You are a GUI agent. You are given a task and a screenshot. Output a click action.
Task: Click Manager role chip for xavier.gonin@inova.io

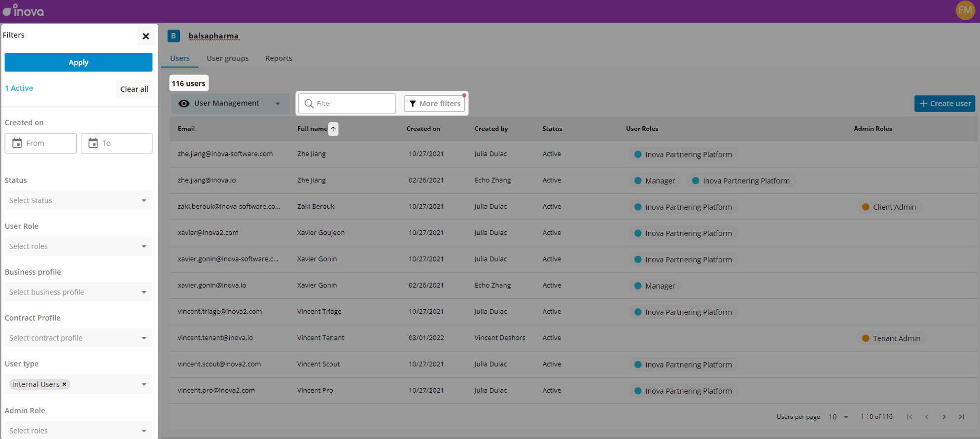pos(655,286)
